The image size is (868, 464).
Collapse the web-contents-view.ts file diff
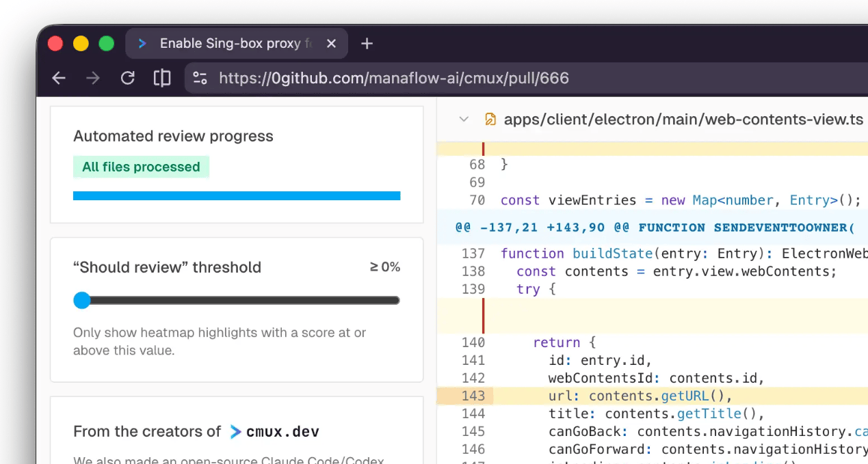pos(464,120)
